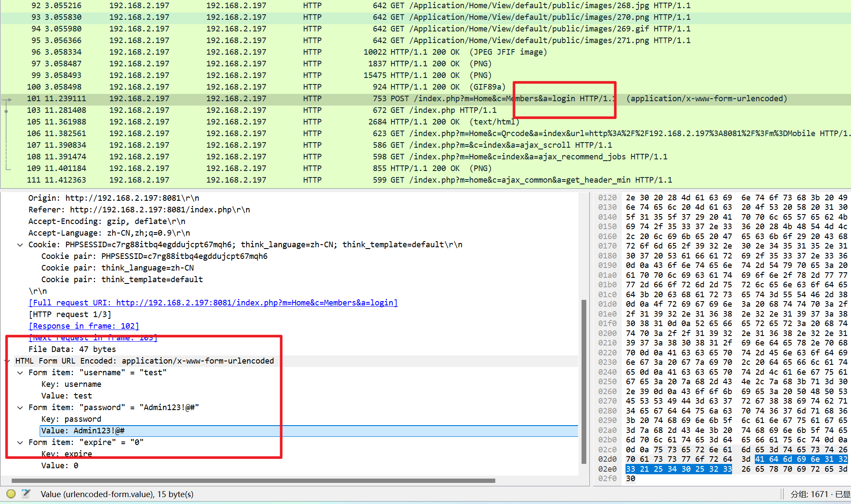Click the 分组: 1671 packet count in status bar

tap(809, 495)
